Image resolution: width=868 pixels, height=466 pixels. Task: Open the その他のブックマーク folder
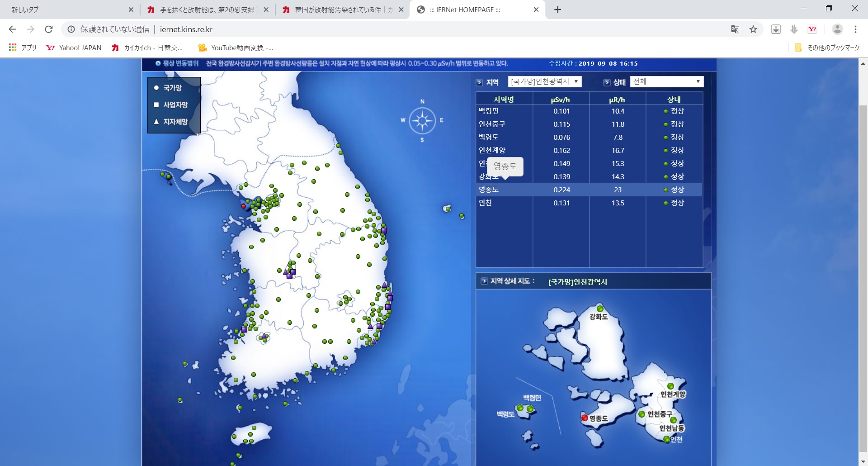click(827, 48)
